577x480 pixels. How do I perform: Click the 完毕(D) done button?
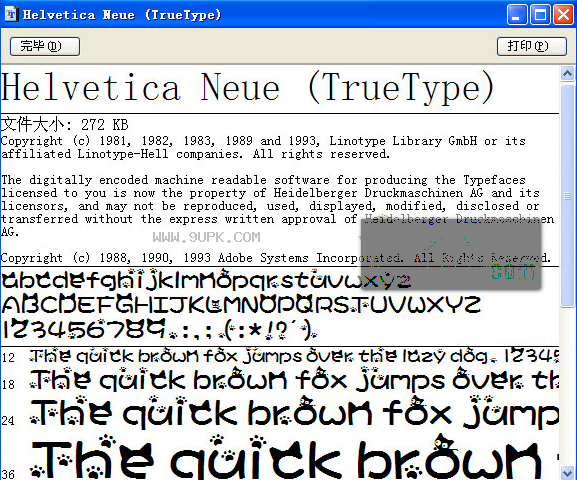45,46
